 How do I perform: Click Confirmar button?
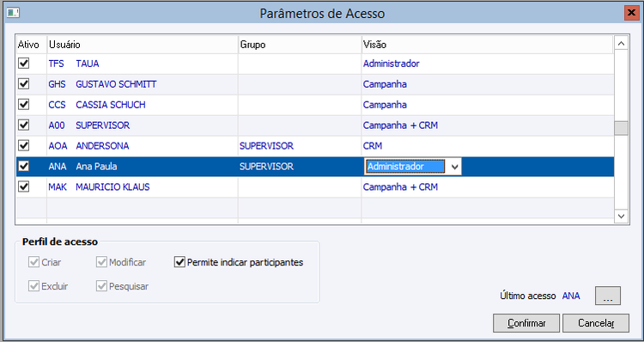526,323
